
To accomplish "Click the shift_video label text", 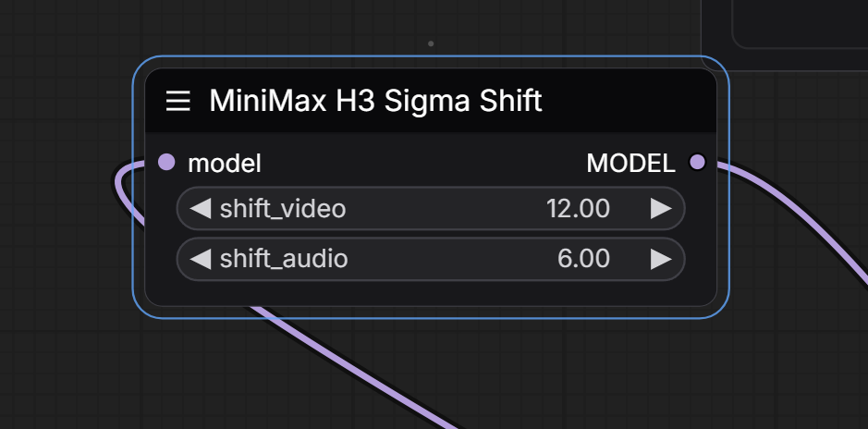I will click(x=283, y=209).
